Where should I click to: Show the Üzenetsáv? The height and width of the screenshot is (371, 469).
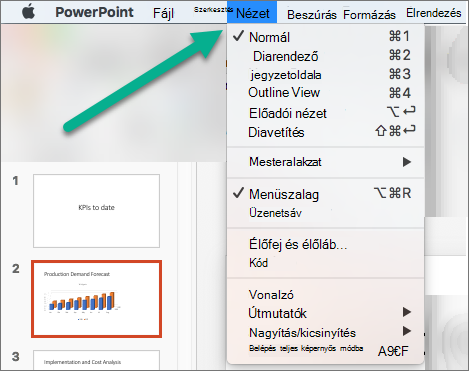tap(325, 213)
